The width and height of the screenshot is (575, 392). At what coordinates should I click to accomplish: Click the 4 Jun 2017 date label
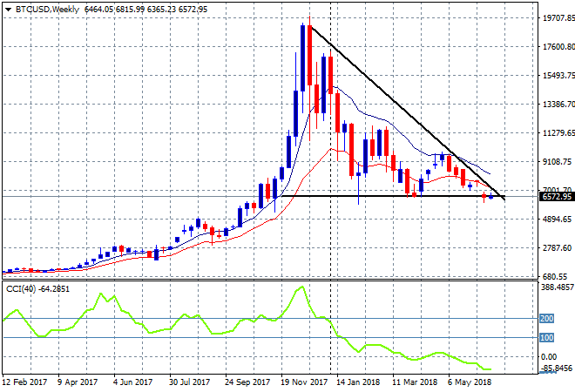tap(132, 382)
